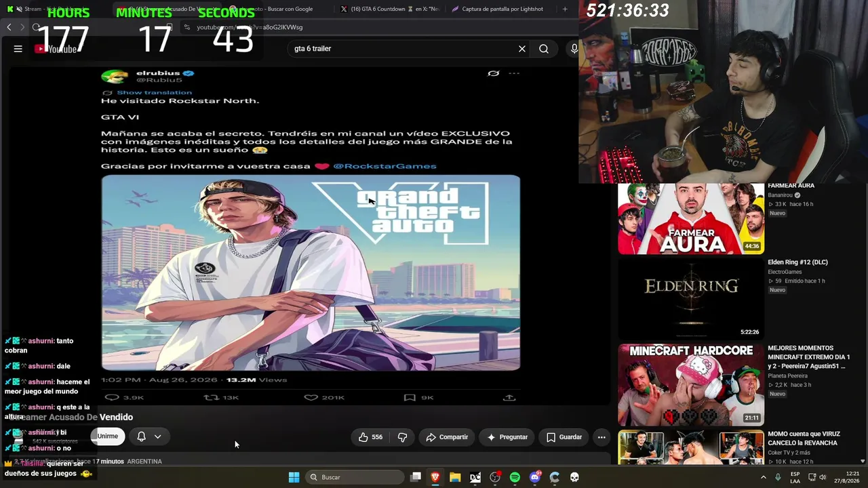Save video with Guardar button
The image size is (868, 488).
(x=564, y=437)
